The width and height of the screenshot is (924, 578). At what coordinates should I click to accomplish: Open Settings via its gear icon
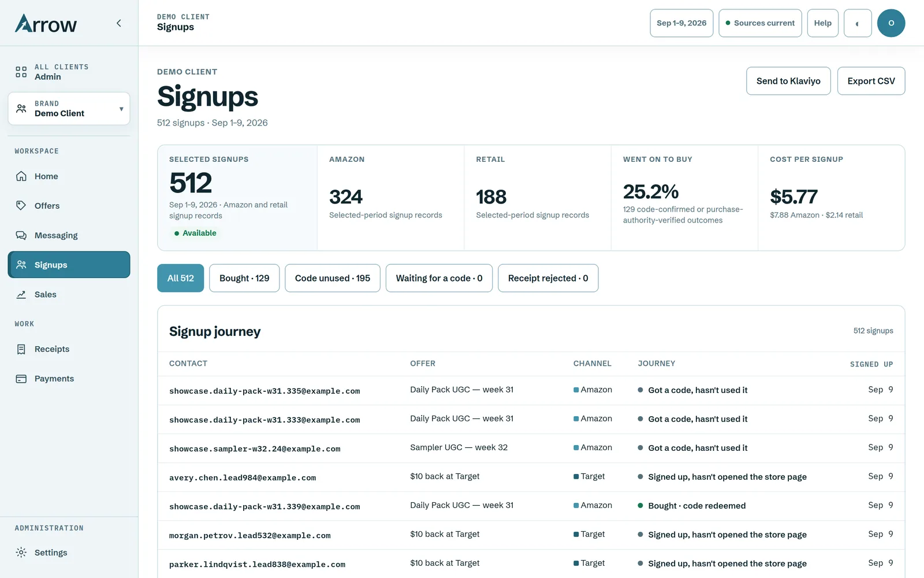coord(21,553)
